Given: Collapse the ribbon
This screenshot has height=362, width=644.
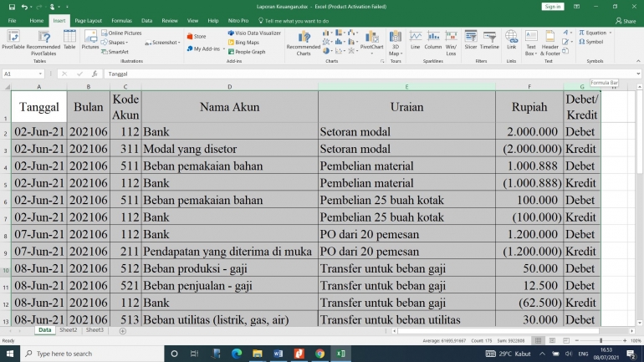Looking at the screenshot, I should coord(638,61).
